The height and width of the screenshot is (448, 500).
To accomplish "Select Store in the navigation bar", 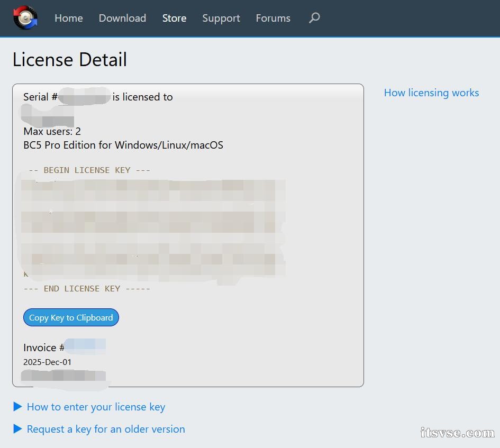I will point(174,18).
